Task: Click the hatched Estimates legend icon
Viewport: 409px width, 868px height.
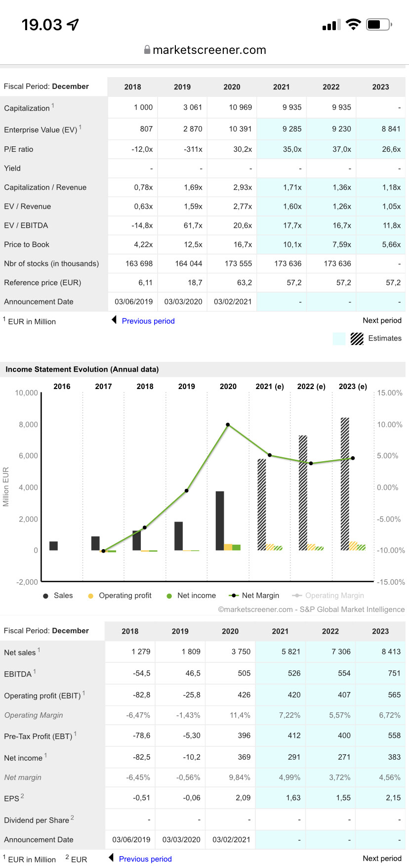Action: point(357,339)
